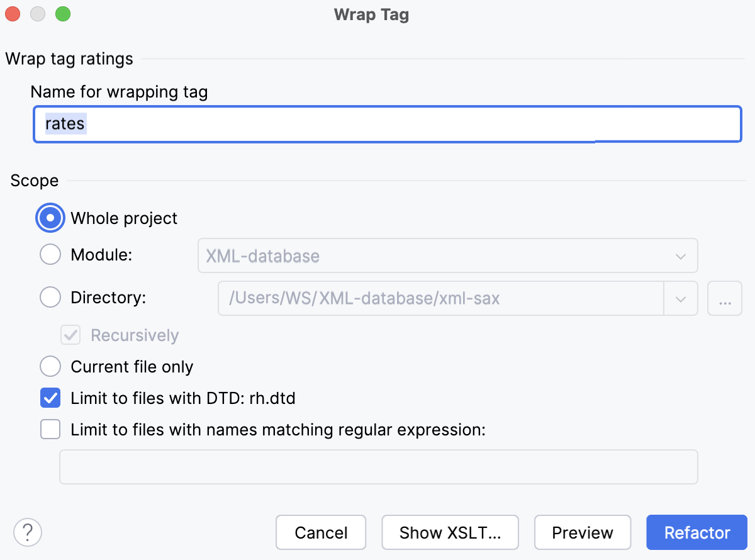The image size is (755, 560).
Task: Select Current file only scope
Action: (50, 366)
